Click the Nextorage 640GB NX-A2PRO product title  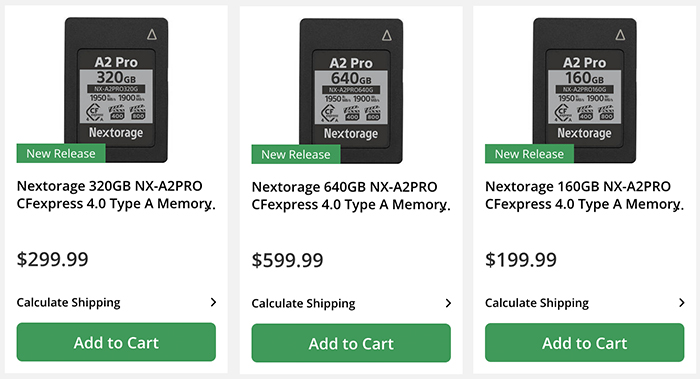tap(351, 196)
